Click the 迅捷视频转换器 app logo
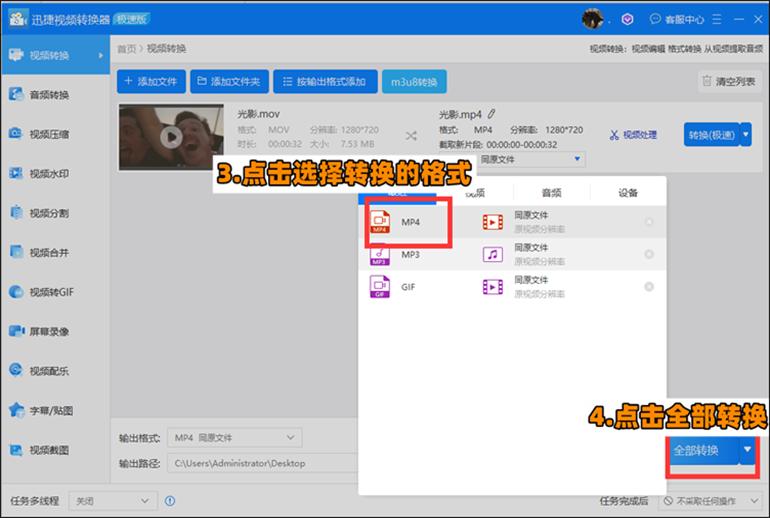 (18, 19)
